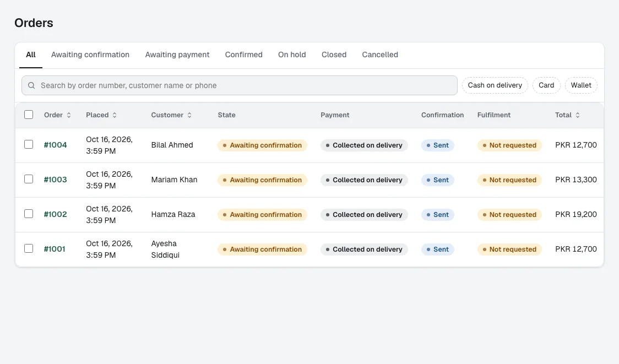Viewport: 619px width, 364px height.
Task: Check the box for order #1003
Action: (x=29, y=179)
